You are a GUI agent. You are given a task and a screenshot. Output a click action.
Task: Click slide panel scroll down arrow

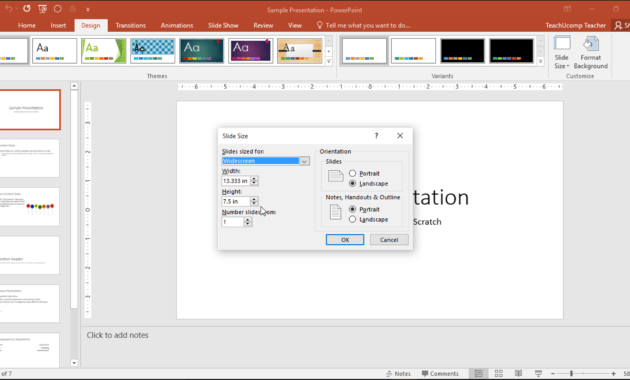point(74,363)
